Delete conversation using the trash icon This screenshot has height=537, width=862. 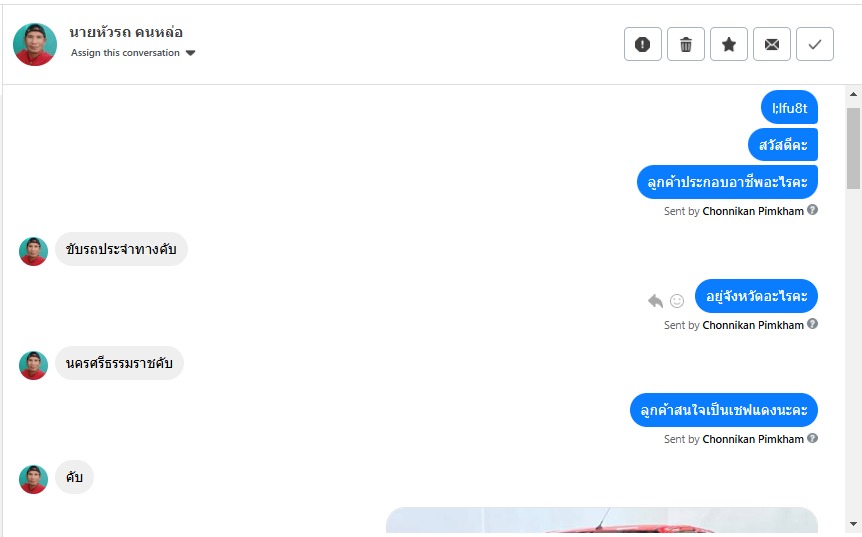(x=686, y=44)
